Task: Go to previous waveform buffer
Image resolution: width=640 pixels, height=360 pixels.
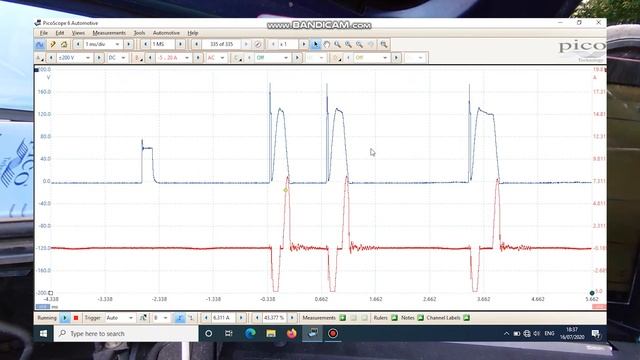Action: click(x=197, y=44)
